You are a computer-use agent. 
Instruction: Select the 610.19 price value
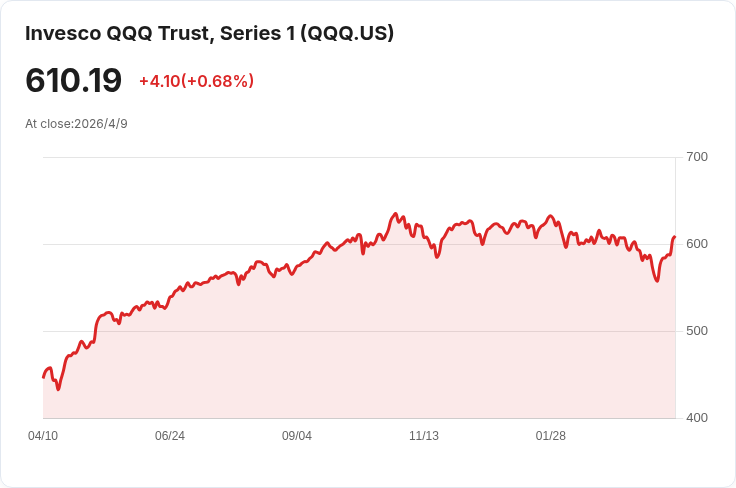pyautogui.click(x=74, y=80)
